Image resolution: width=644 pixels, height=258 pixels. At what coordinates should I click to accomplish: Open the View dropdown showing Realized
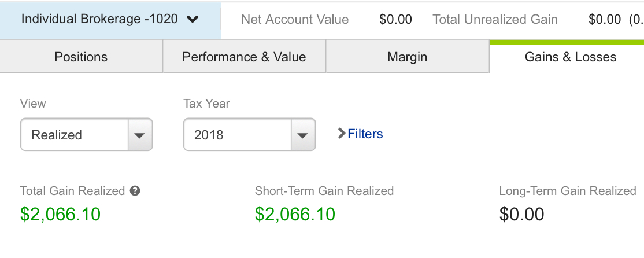tap(86, 134)
